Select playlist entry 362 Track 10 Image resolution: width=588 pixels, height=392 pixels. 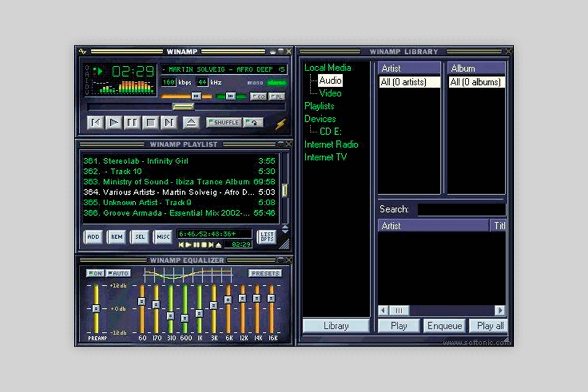[x=179, y=171]
